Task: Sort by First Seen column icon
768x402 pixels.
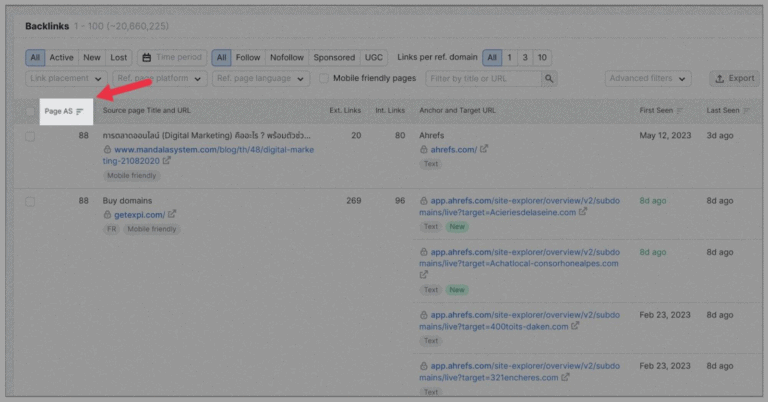Action: coord(680,111)
